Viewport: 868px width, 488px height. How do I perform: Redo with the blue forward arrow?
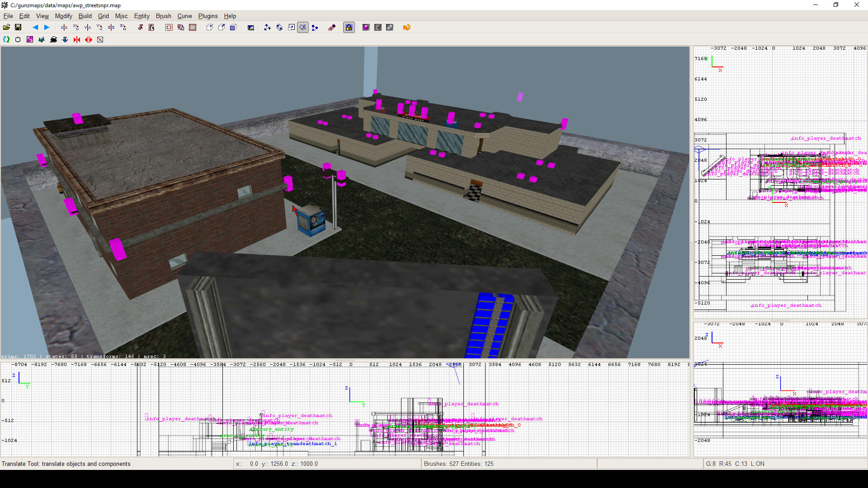pos(47,27)
